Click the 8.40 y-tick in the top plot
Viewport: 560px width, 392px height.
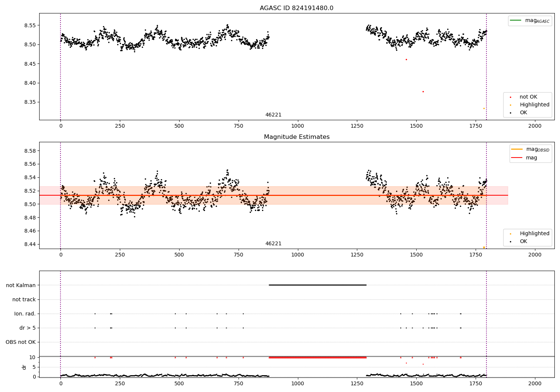tap(29, 83)
